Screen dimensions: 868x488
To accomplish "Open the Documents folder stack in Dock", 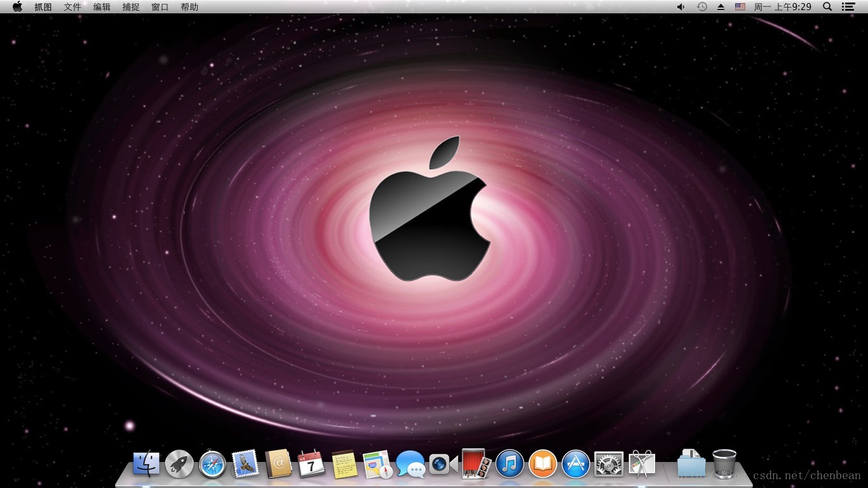I will point(691,463).
